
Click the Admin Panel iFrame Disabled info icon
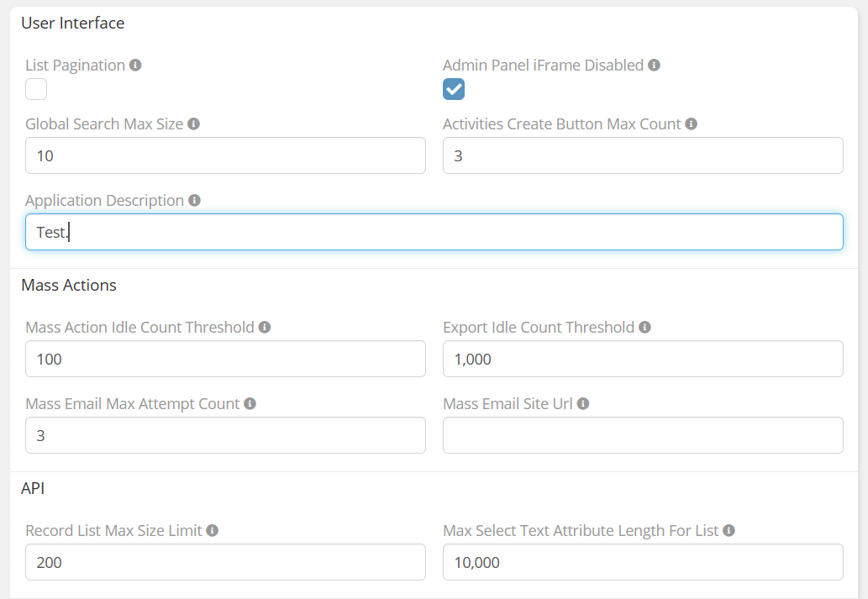point(654,66)
